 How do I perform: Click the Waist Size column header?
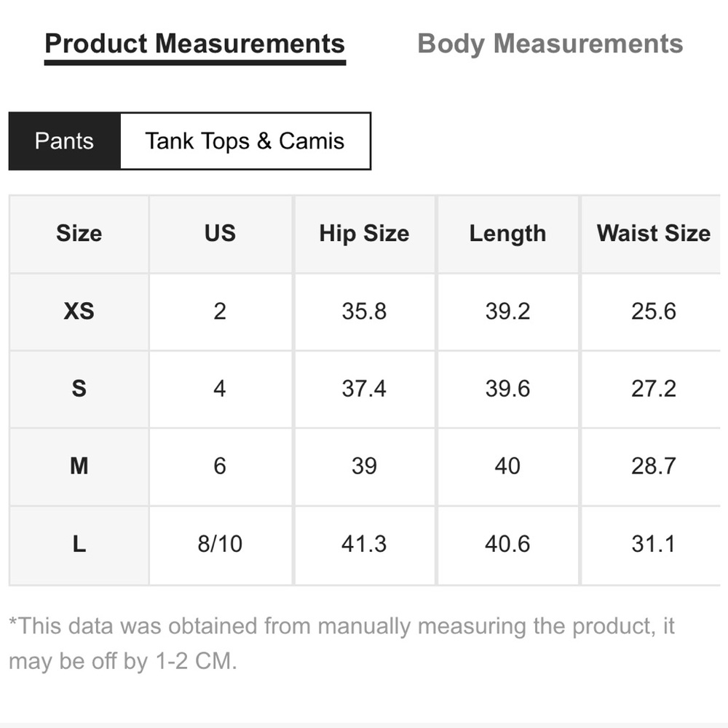coord(653,234)
